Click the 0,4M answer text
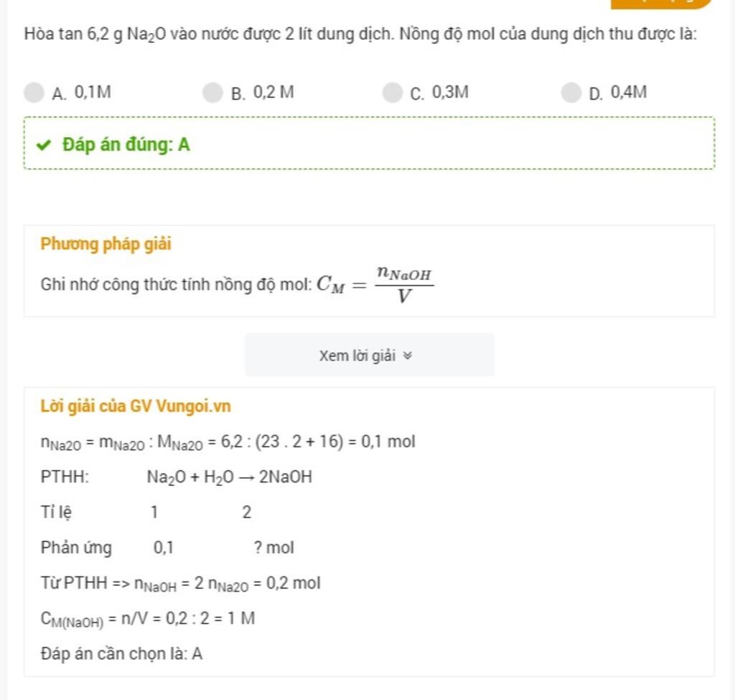This screenshot has height=700, width=735. tap(629, 93)
